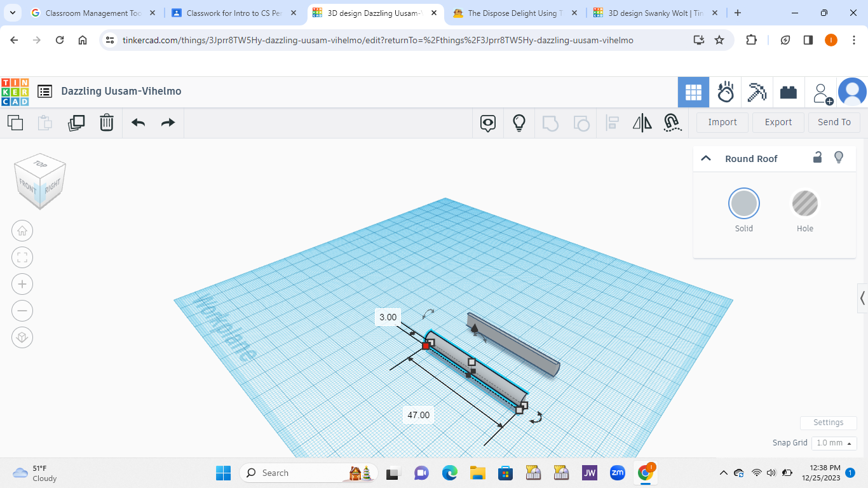The height and width of the screenshot is (488, 868).
Task: Click the Group shapes icon
Action: coord(550,123)
